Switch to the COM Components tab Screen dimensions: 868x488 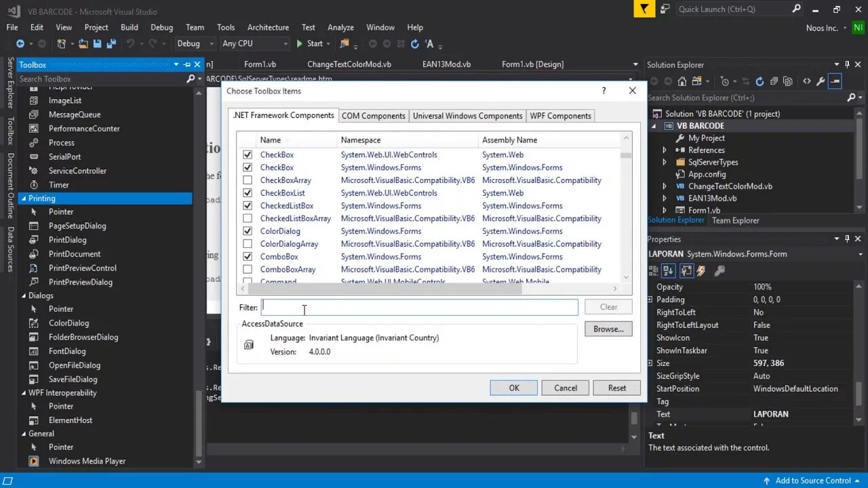pyautogui.click(x=373, y=115)
